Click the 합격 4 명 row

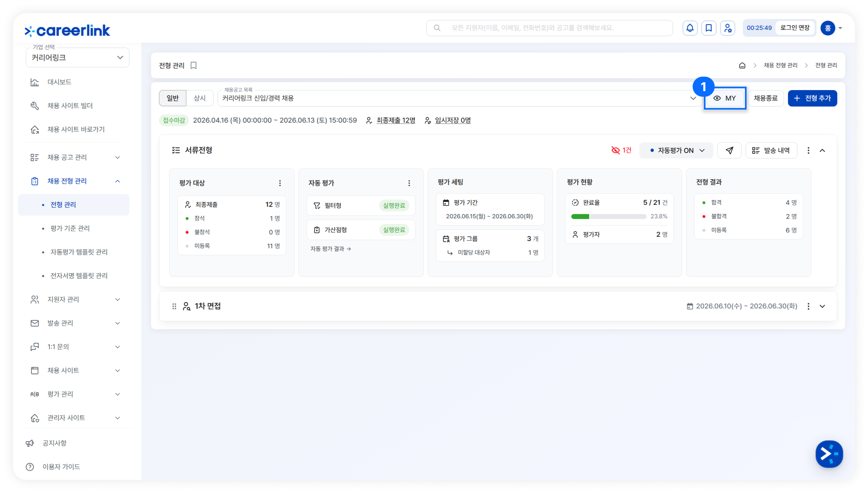coord(749,203)
